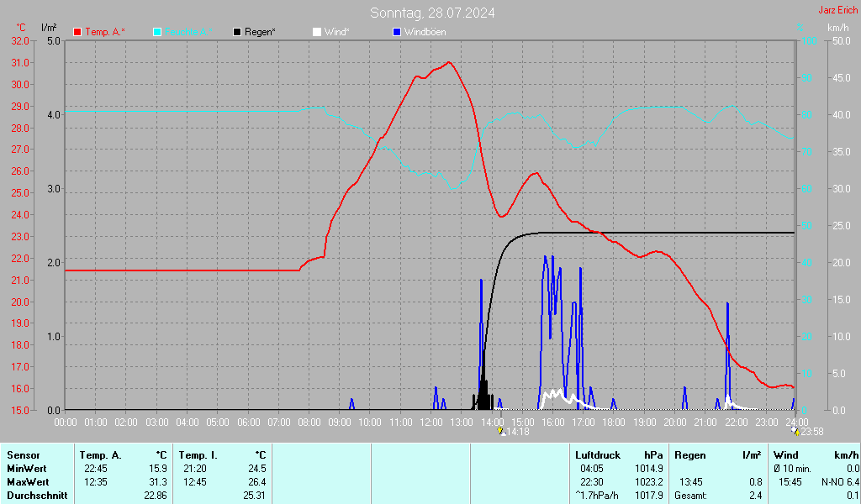Select the Temp. A.* legend label
Viewport: 861px width, 504px height.
pos(105,33)
